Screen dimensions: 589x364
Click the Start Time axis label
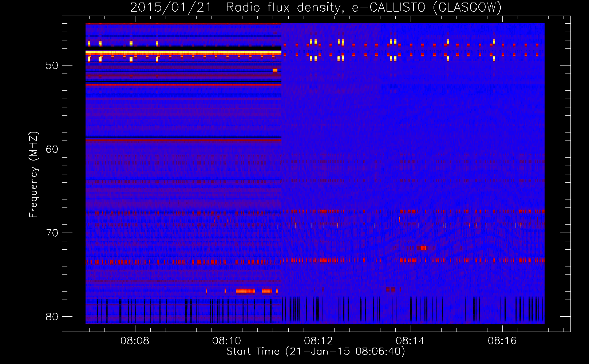tap(316, 352)
